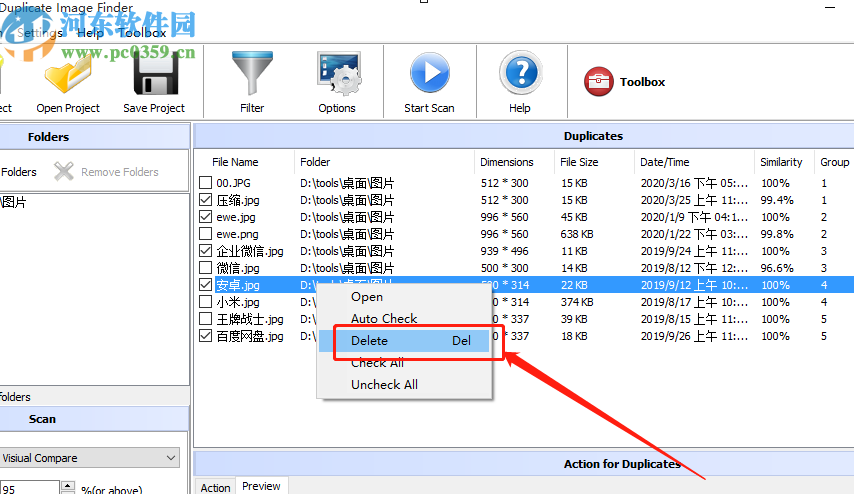
Task: Open the Settings menu
Action: [x=40, y=33]
